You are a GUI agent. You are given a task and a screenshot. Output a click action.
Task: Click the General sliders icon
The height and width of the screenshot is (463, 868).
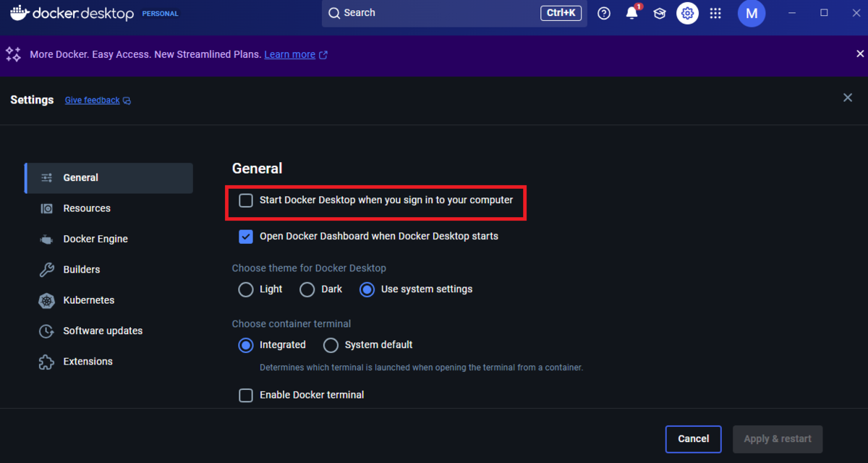tap(46, 177)
